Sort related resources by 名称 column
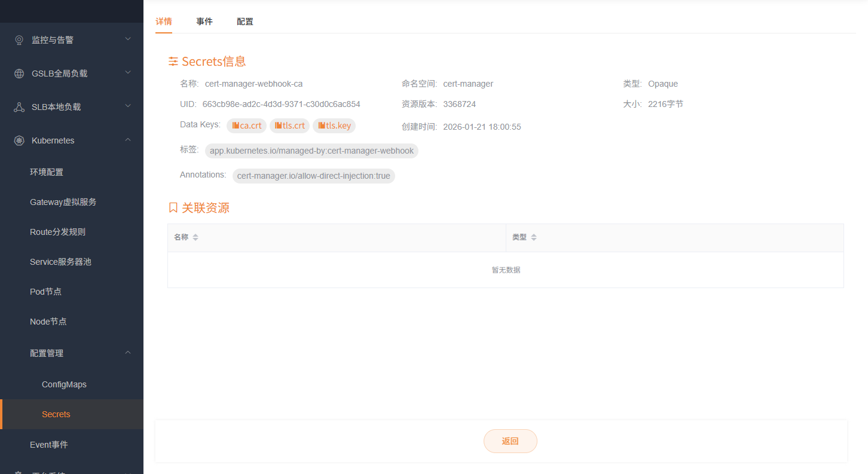Image resolution: width=868 pixels, height=474 pixels. [x=195, y=237]
